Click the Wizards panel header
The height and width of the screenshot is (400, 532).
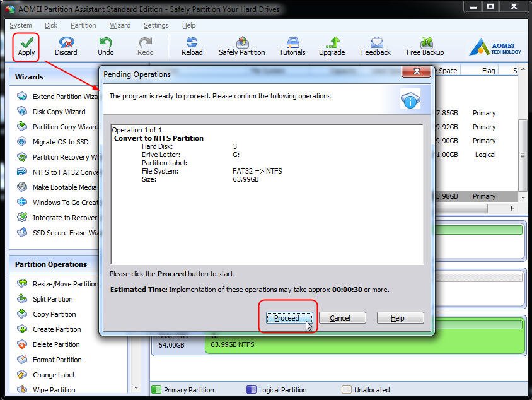[x=54, y=77]
